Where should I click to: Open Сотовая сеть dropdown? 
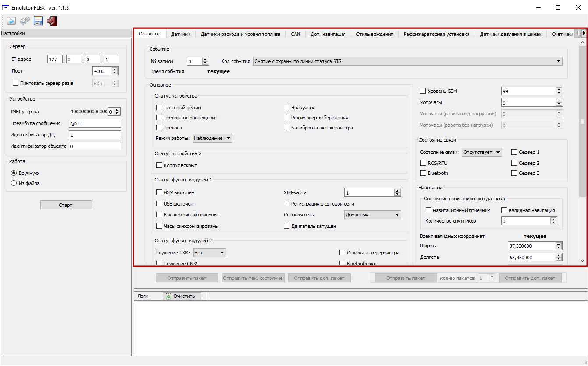373,215
